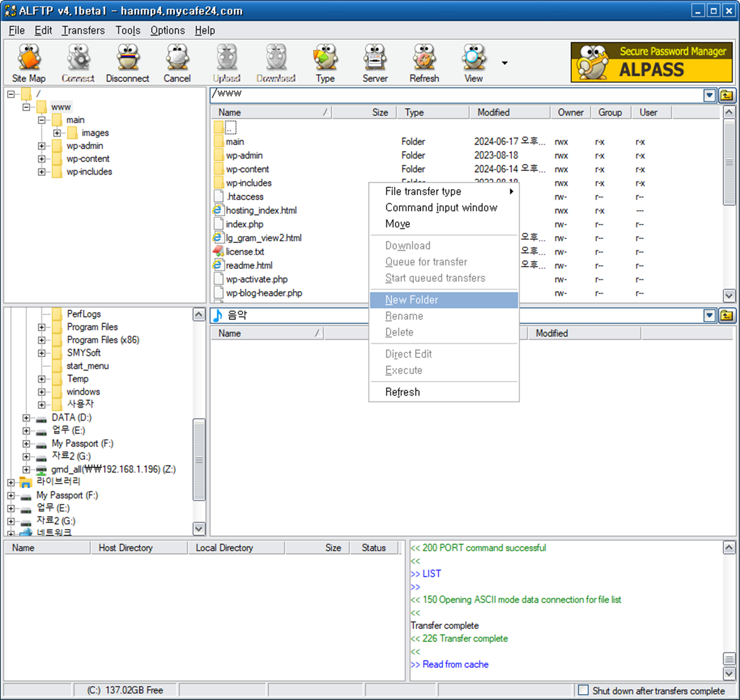
Task: Open the File menu
Action: tap(17, 30)
